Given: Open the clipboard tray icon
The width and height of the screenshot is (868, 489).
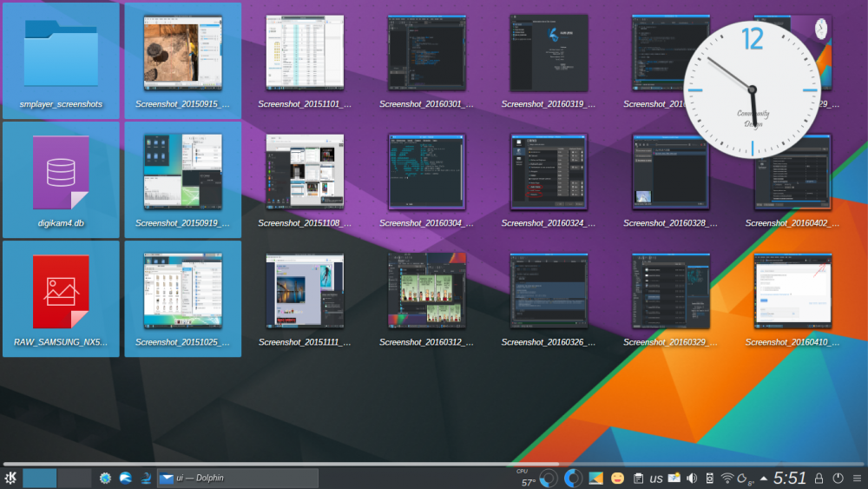Looking at the screenshot, I should click(638, 478).
